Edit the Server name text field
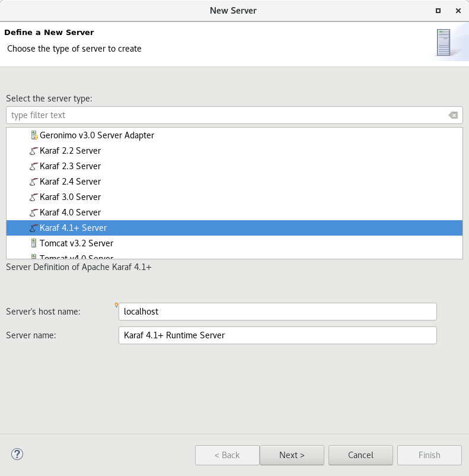469x476 pixels. (x=277, y=335)
